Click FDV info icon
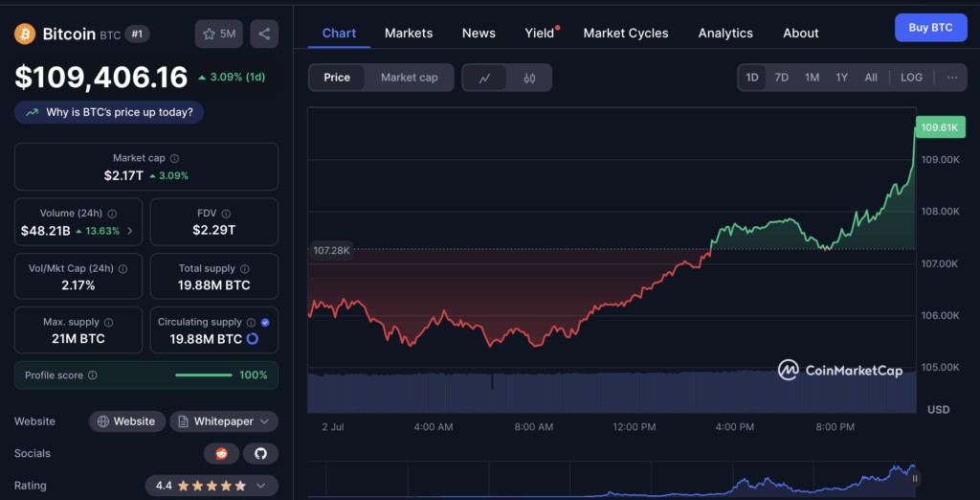980x500 pixels. pyautogui.click(x=226, y=214)
